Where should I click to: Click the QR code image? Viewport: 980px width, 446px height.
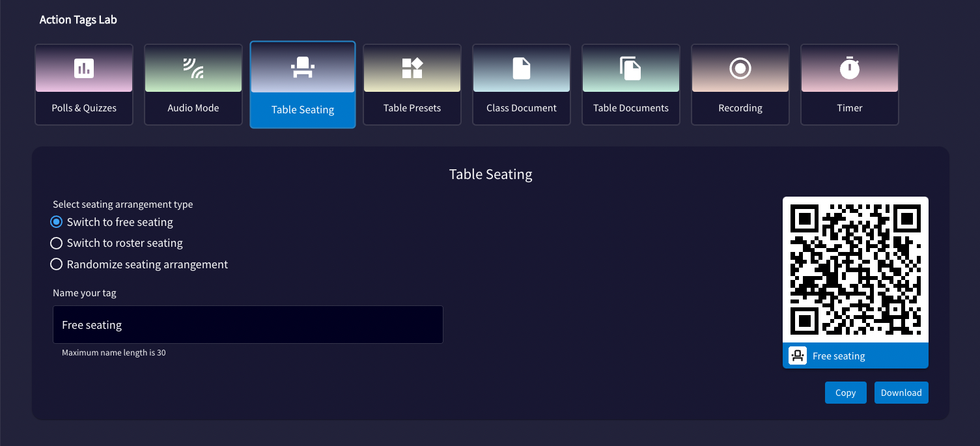point(856,270)
